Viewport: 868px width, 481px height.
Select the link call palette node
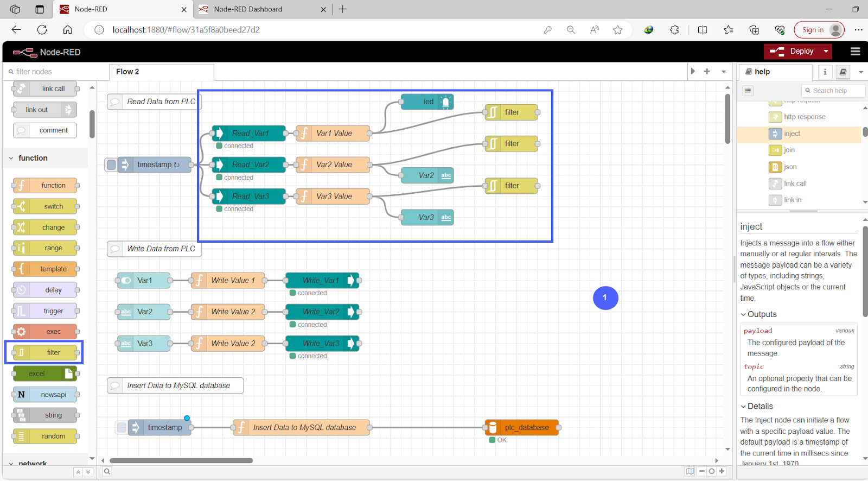45,88
